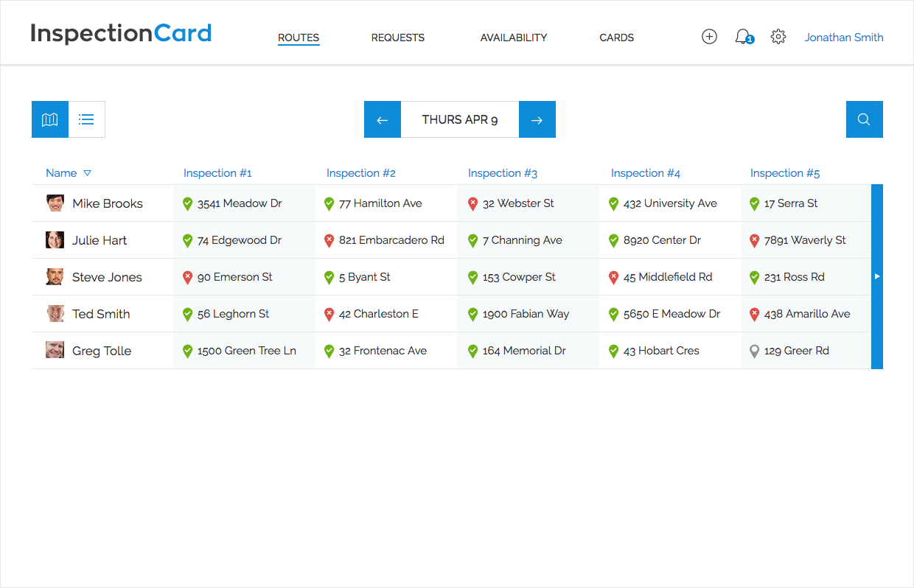914x588 pixels.
Task: Click Julie Hart's avatar thumbnail
Action: tap(55, 240)
